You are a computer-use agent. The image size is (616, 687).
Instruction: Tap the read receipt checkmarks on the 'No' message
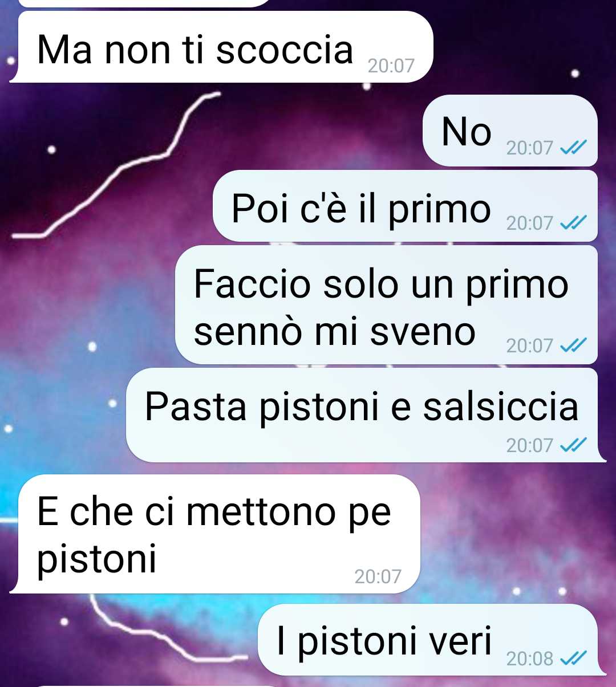(x=573, y=148)
